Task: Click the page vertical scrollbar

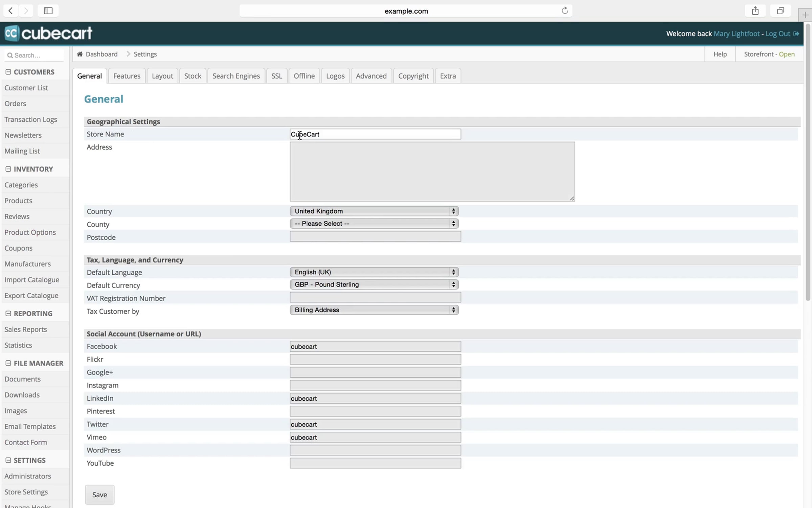Action: pyautogui.click(x=808, y=163)
